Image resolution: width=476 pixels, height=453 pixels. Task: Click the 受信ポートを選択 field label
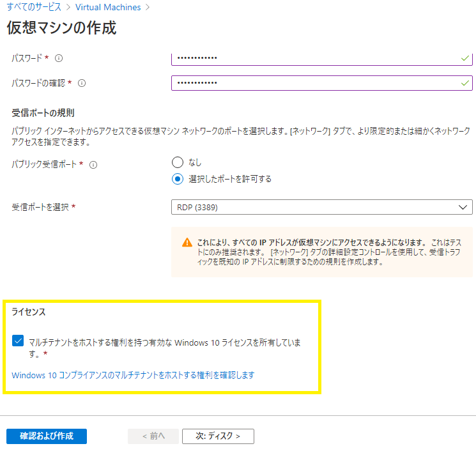(x=40, y=207)
